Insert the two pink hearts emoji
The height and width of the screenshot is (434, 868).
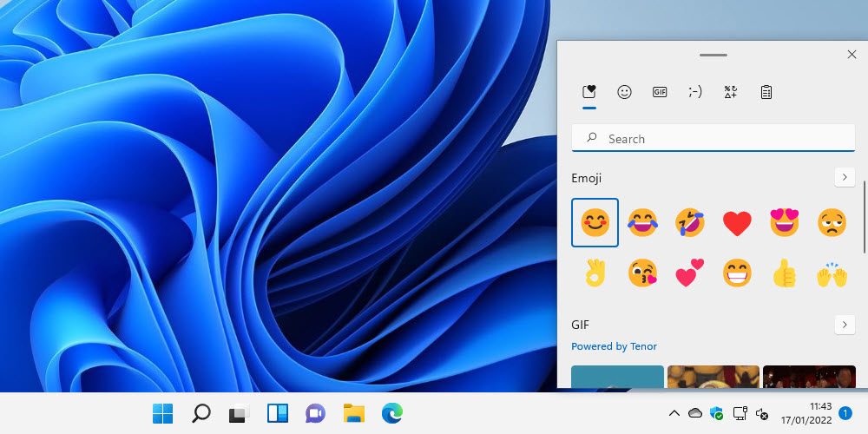(690, 273)
